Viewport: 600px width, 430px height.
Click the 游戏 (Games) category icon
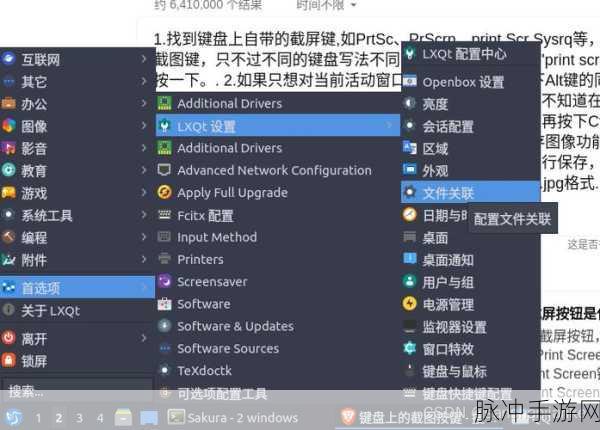coord(8,192)
